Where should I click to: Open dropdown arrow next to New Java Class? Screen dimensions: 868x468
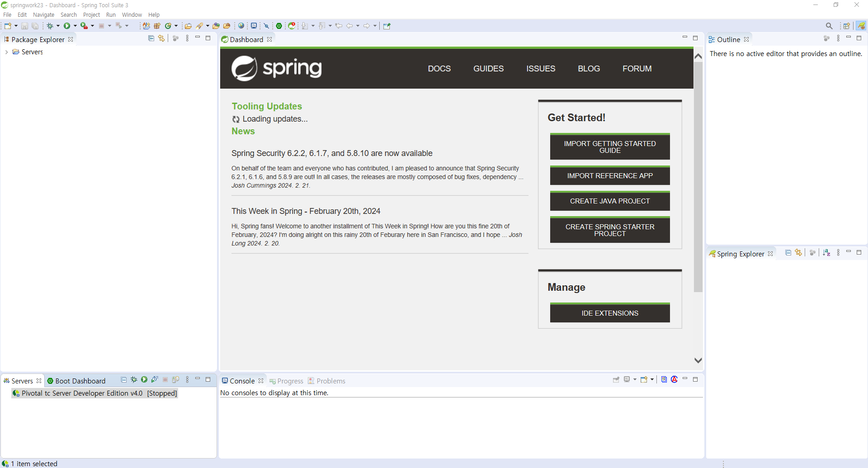(176, 26)
